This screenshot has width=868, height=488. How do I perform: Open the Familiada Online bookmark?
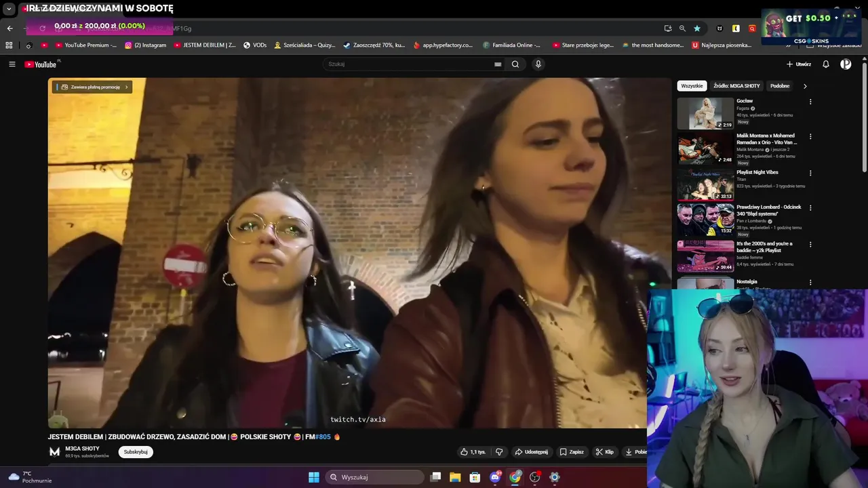[x=512, y=45]
